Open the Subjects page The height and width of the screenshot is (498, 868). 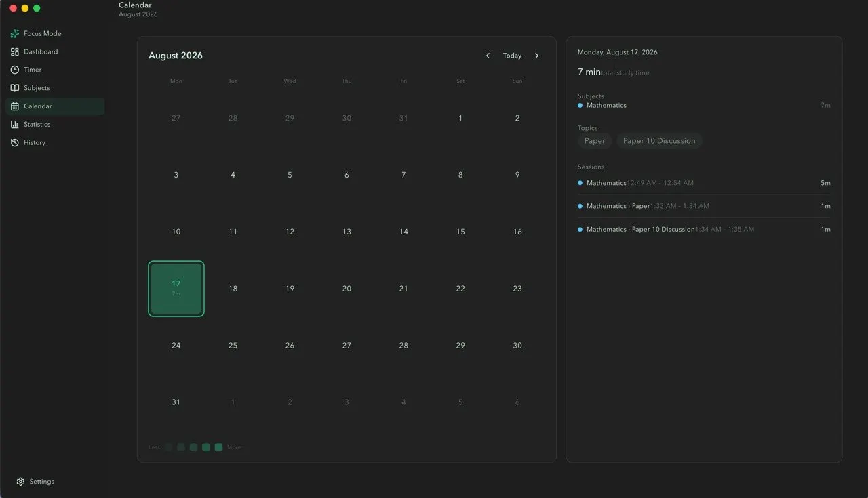click(55, 88)
